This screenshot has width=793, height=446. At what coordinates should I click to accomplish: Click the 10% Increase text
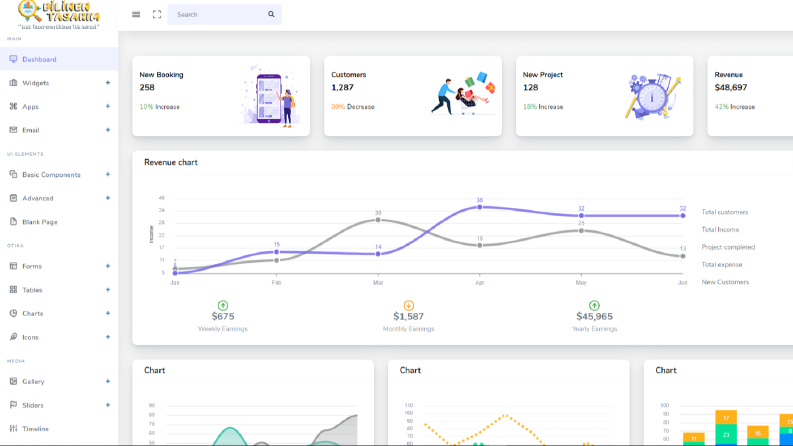(160, 107)
